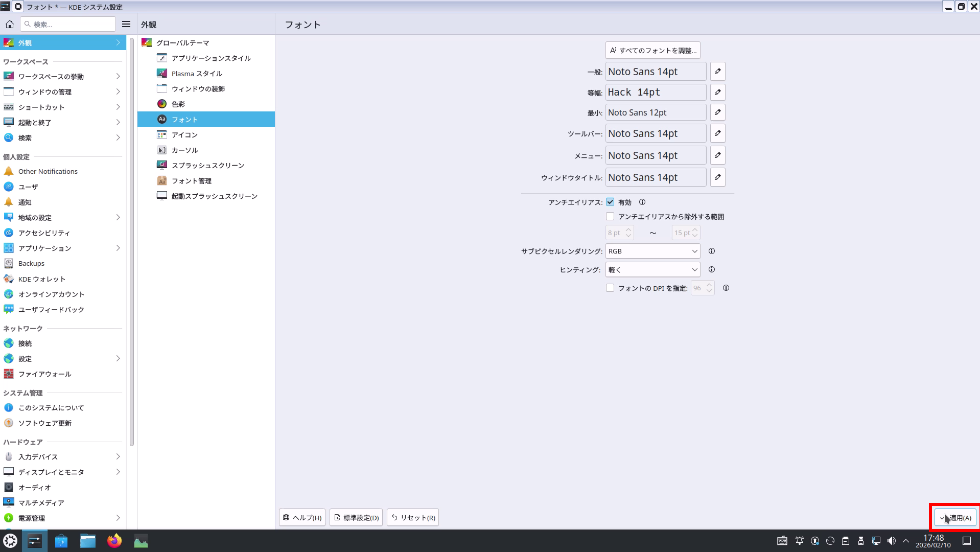Click the 標準設定(D) button

(x=356, y=518)
